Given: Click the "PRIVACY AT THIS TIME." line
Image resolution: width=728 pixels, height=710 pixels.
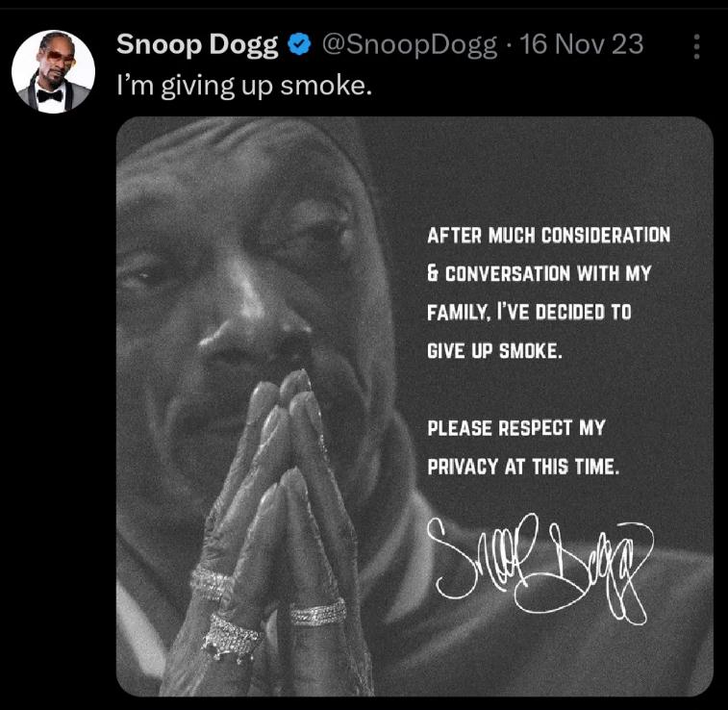Looking at the screenshot, I should [x=523, y=467].
